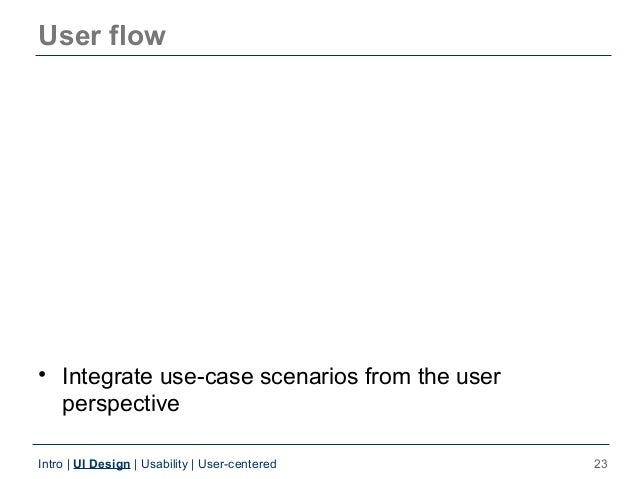This screenshot has height=479, width=638.
Task: Click the word perspective on second line
Action: click(121, 404)
